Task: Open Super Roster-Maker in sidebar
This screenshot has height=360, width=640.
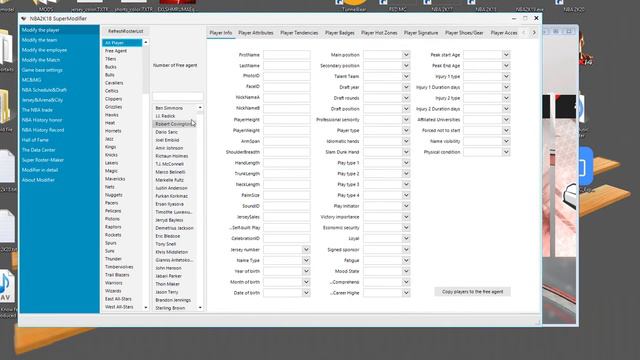Action: (42, 160)
